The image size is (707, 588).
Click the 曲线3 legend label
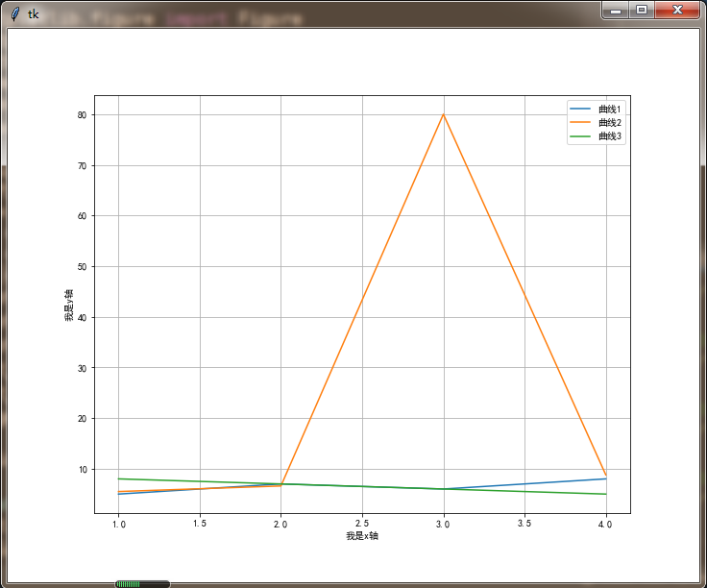[610, 136]
